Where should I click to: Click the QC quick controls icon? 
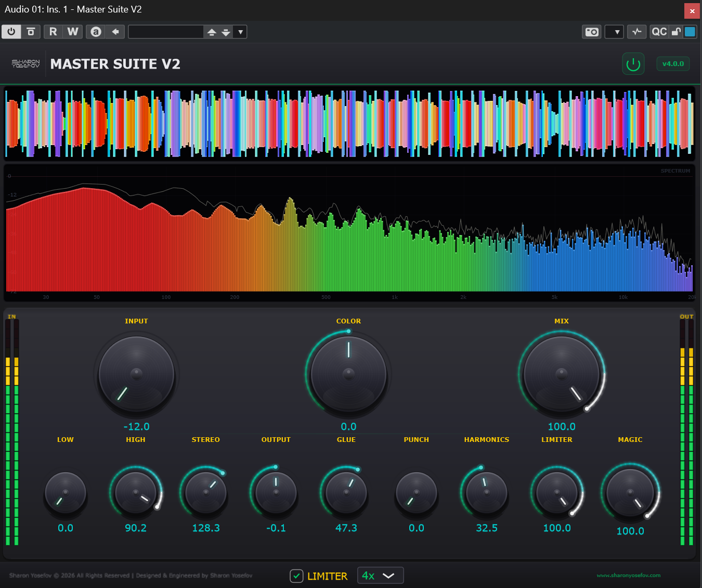point(658,32)
